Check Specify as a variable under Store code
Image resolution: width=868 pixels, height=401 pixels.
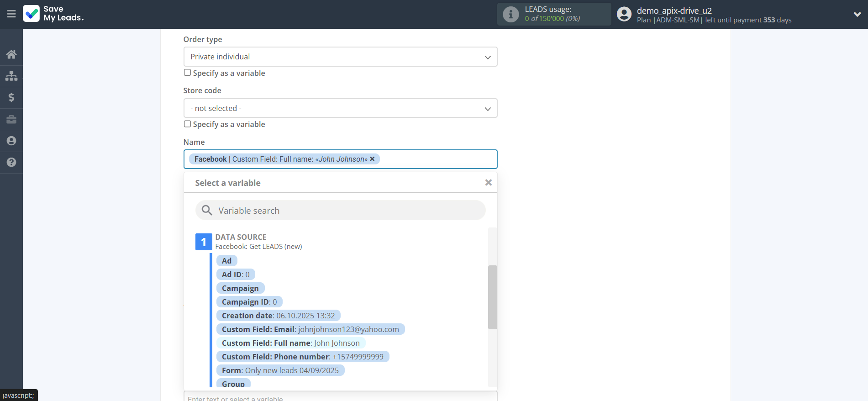[187, 124]
